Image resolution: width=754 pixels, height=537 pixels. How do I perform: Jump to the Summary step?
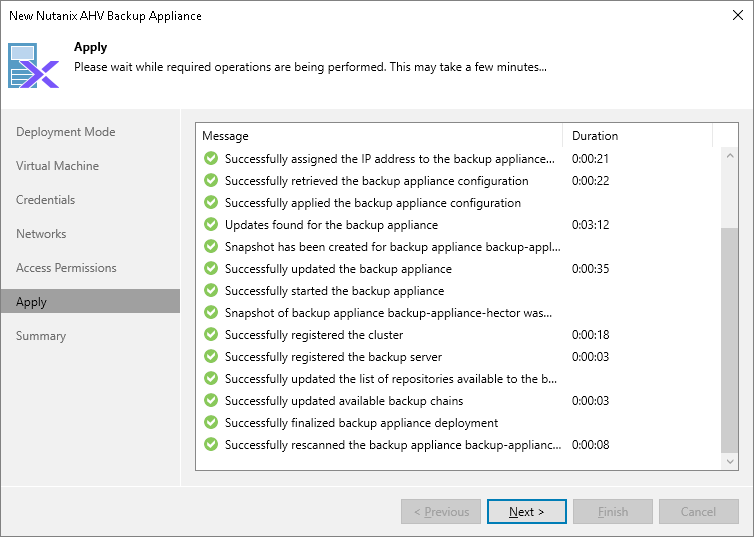point(41,336)
